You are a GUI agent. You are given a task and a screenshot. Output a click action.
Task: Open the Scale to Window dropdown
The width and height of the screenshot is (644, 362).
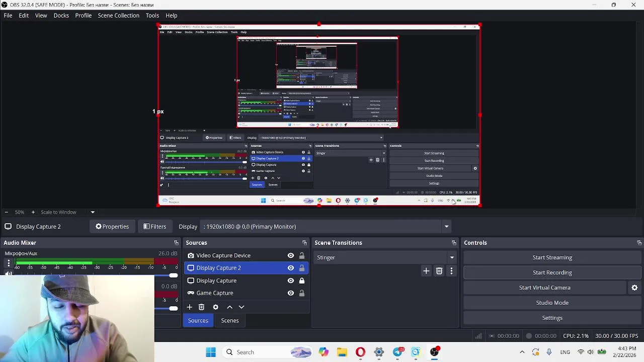67,212
